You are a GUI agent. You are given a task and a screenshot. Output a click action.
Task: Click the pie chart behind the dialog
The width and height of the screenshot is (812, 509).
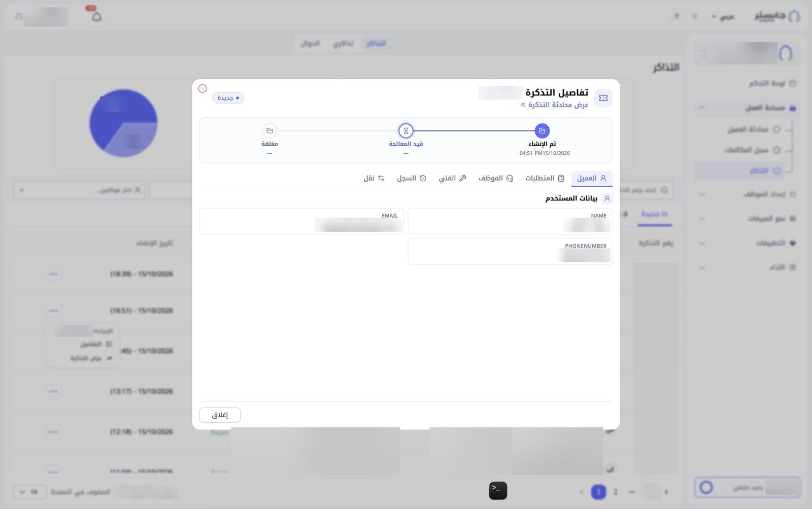click(123, 123)
